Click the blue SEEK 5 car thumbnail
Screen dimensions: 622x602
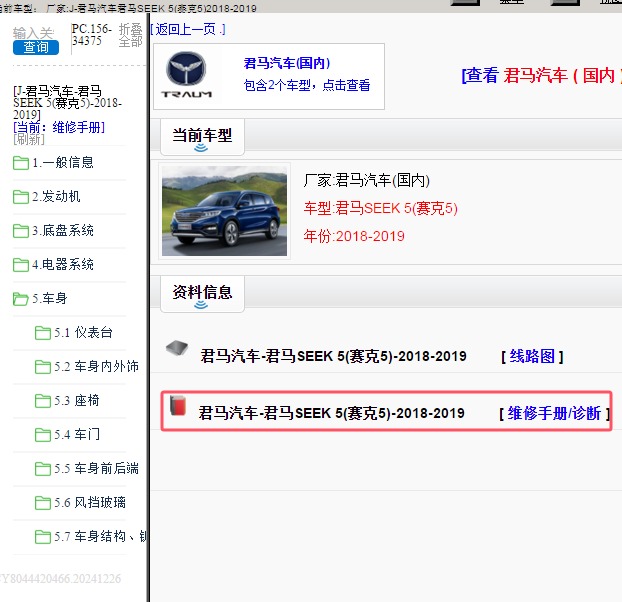tap(225, 211)
